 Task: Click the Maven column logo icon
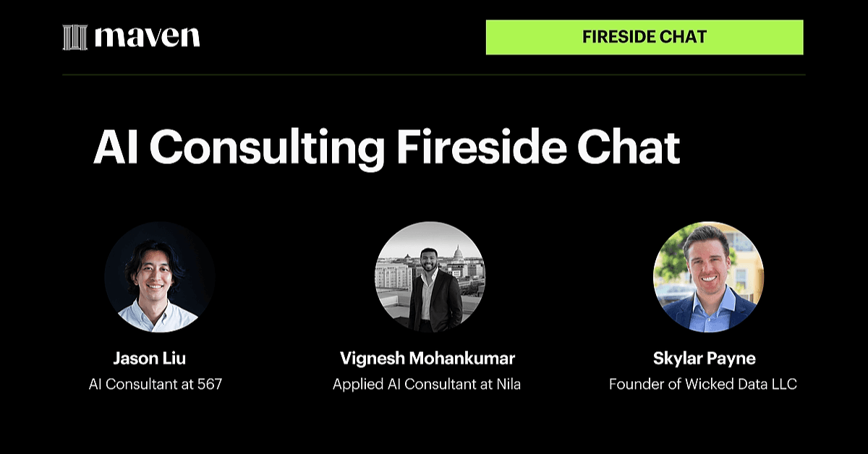coord(75,38)
